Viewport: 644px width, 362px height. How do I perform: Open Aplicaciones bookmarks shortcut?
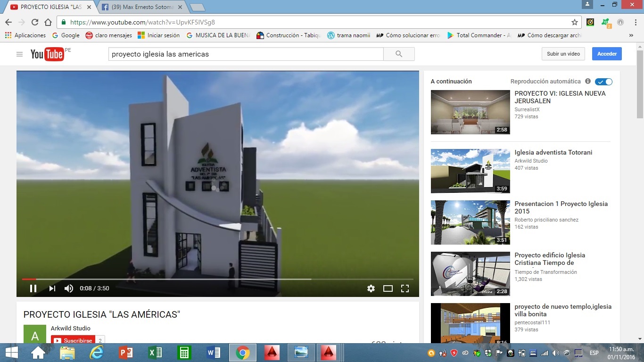click(x=25, y=35)
